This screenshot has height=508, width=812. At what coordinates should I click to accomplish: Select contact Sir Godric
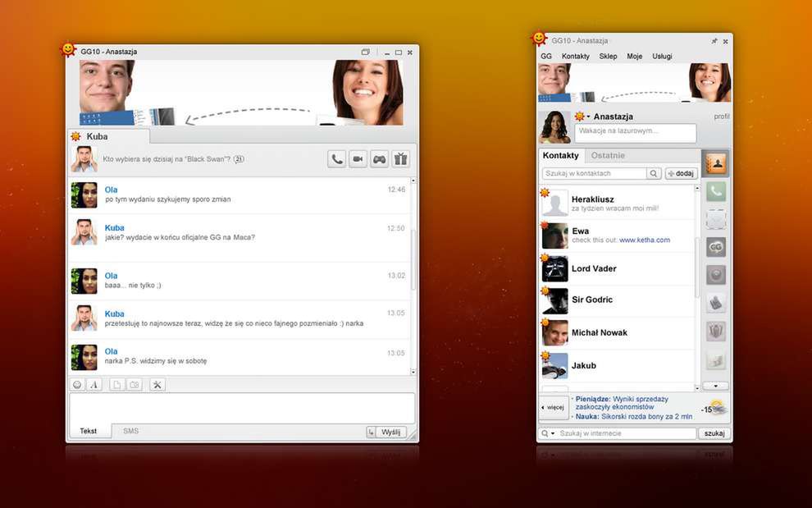(x=616, y=300)
